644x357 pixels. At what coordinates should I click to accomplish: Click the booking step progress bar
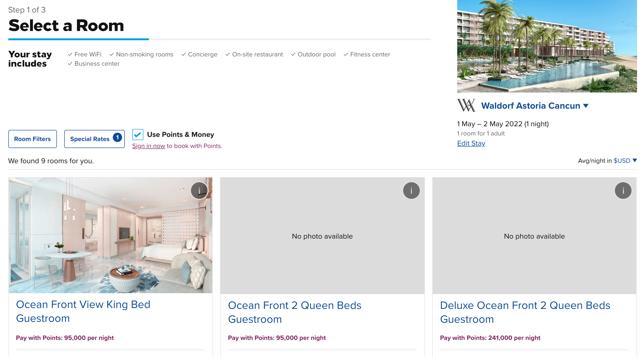pos(219,39)
